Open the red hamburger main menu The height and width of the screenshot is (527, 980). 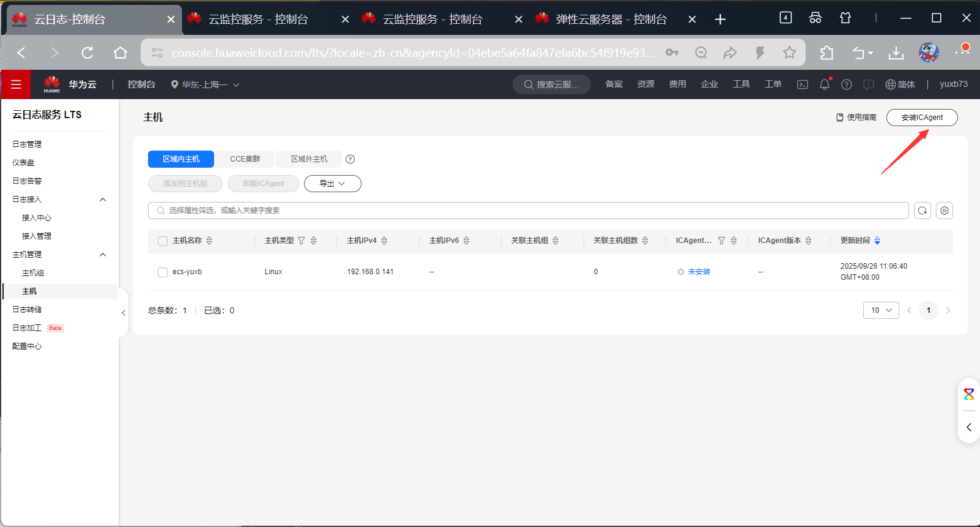click(16, 84)
